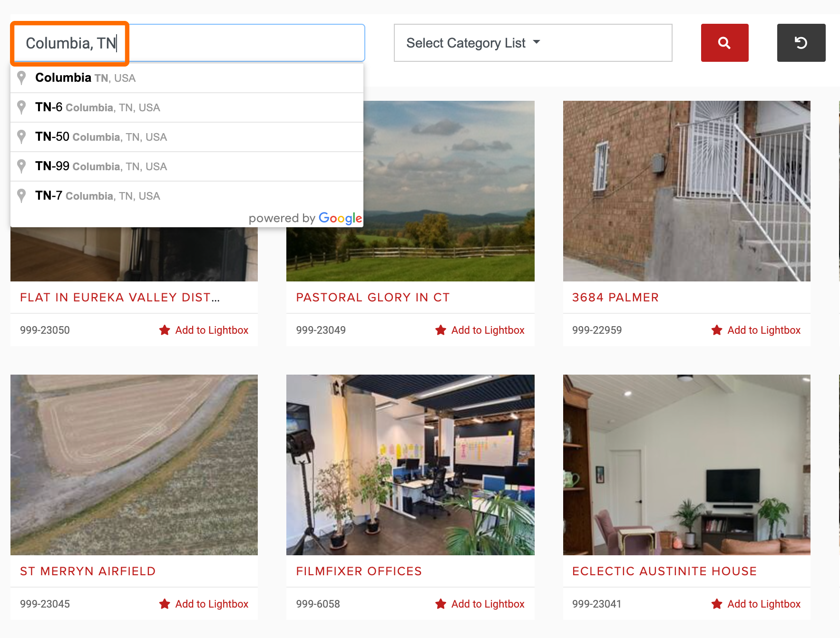Click the map pin icon beside TN-99
Screen dimensions: 840x638
(x=21, y=166)
